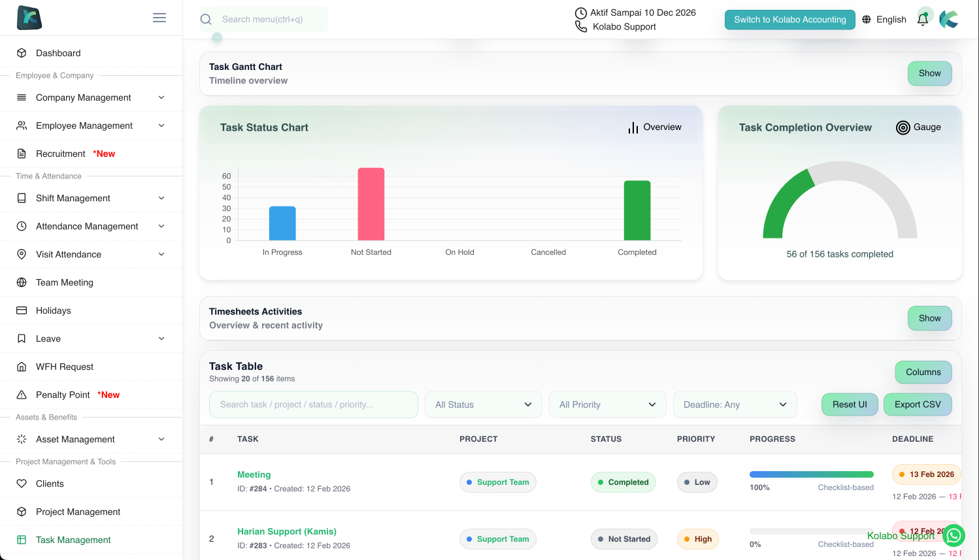Click the WhatsApp Kolabo Support icon

(954, 536)
